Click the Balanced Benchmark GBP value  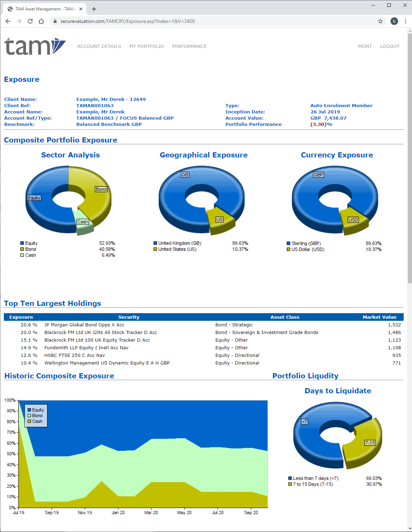click(x=109, y=125)
